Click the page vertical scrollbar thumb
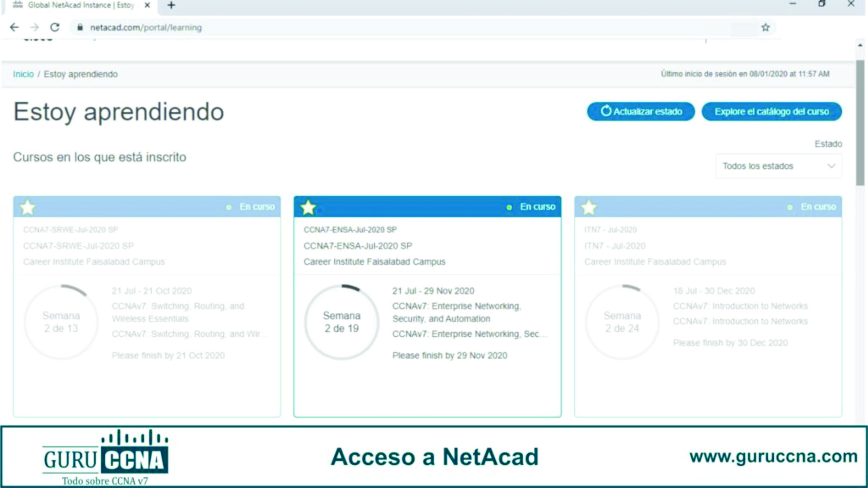This screenshot has width=868, height=488. [860, 123]
